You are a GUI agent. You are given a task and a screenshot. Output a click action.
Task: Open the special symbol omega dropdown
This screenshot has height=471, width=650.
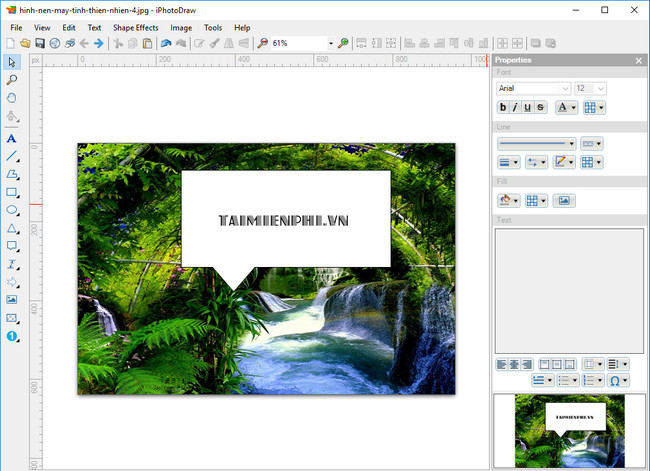click(618, 381)
